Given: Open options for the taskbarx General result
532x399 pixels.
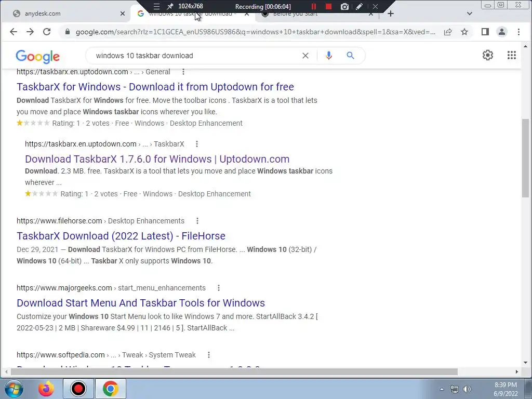Looking at the screenshot, I should tap(183, 72).
